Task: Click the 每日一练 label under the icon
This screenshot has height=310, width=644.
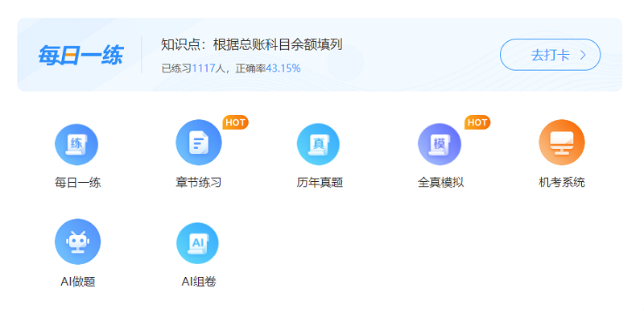Action: point(77,182)
